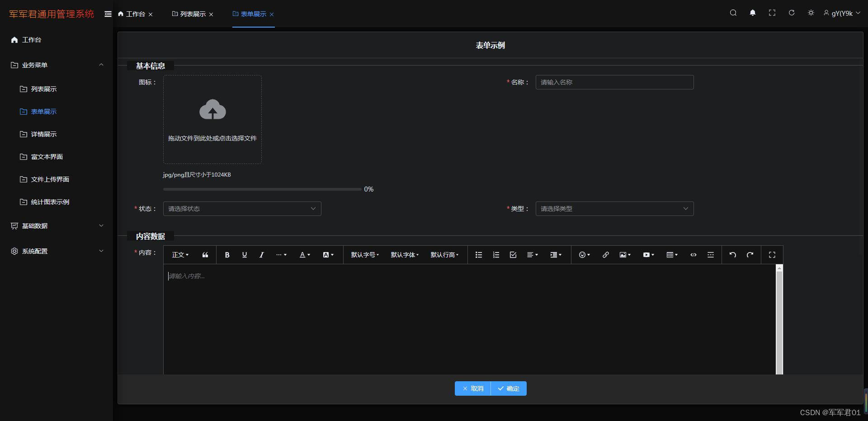Screen dimensions: 868x421
Task: Open 工作台 in the sidebar
Action: pos(57,40)
